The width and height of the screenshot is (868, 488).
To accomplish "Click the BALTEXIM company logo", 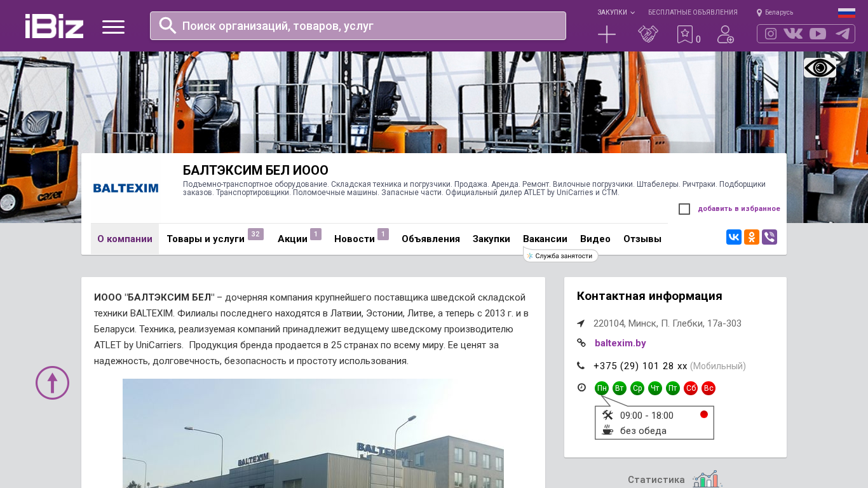I will pyautogui.click(x=126, y=188).
